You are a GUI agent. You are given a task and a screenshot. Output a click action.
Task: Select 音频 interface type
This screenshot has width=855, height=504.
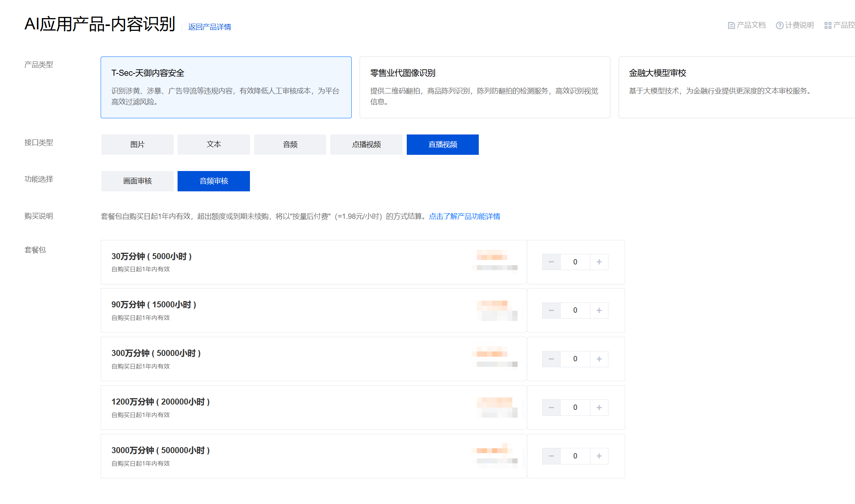click(290, 144)
